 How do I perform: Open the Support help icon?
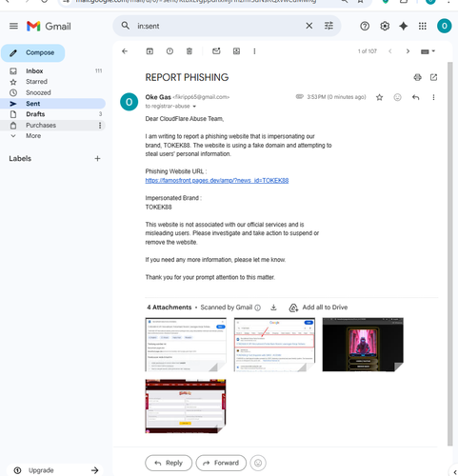[x=365, y=26]
